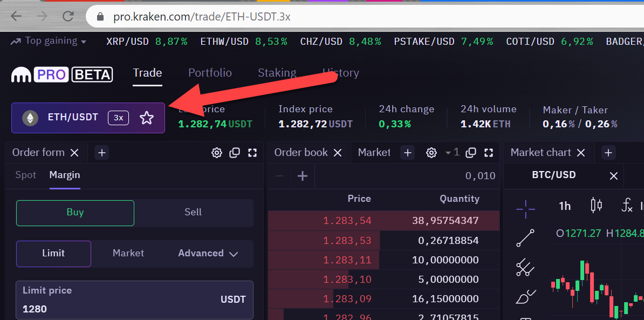Open Order form settings gear
This screenshot has width=644, height=320.
point(216,153)
